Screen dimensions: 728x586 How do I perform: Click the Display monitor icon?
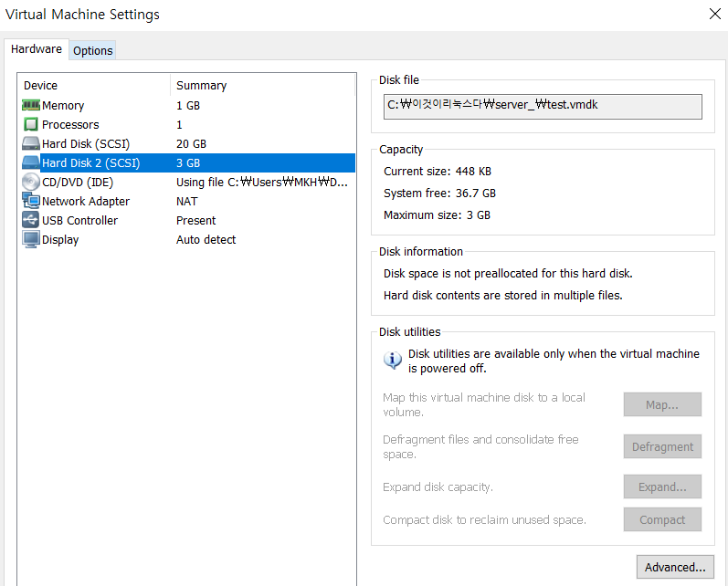click(x=31, y=239)
